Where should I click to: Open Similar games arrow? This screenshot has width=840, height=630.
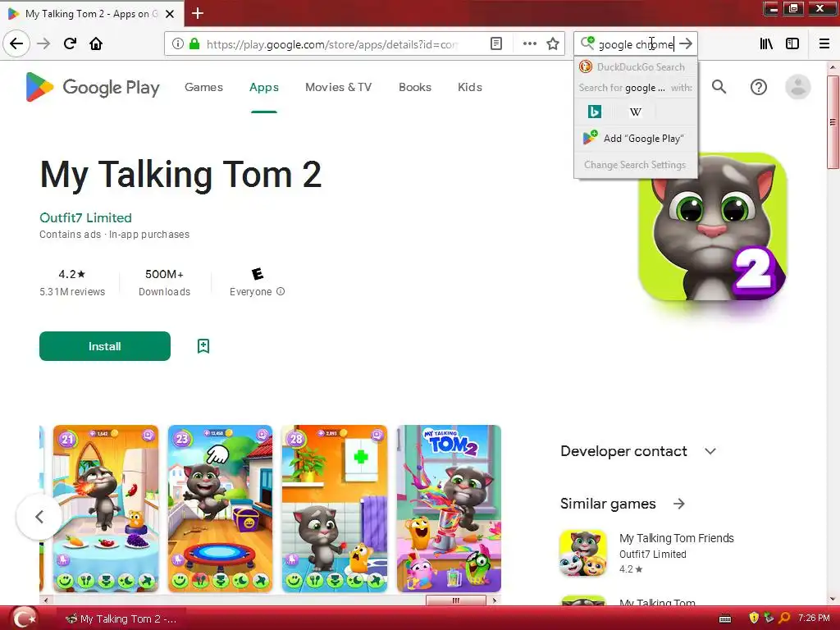[678, 504]
